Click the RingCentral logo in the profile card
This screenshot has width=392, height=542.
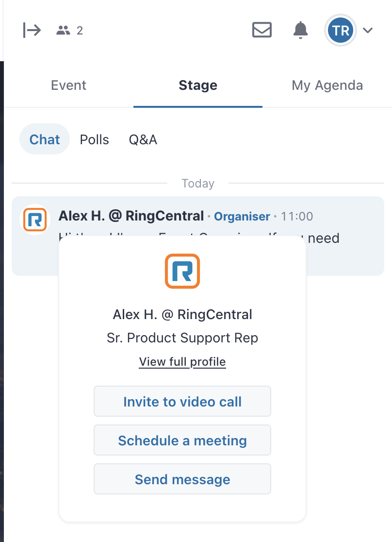tap(182, 271)
